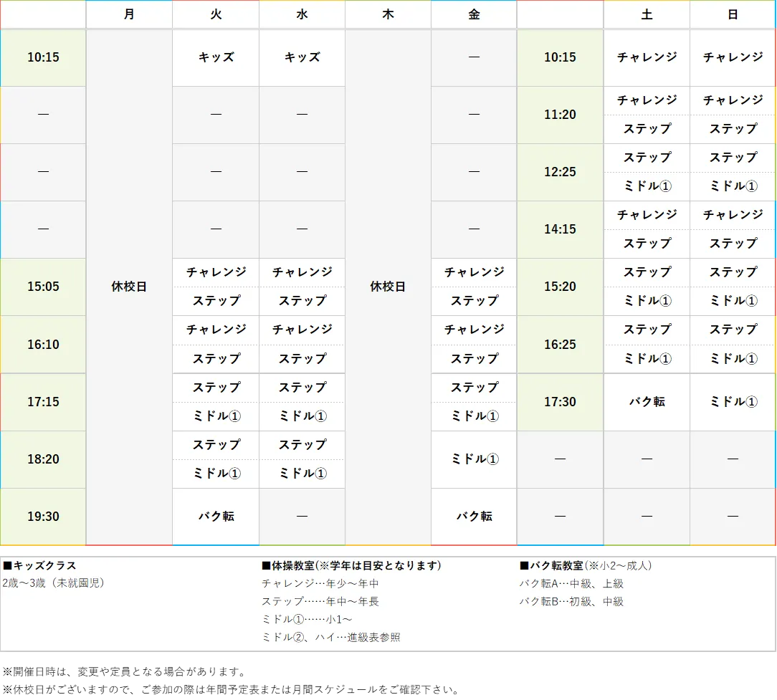Click Tuesday's 19:30 バク転 class
777x700 pixels.
click(215, 516)
